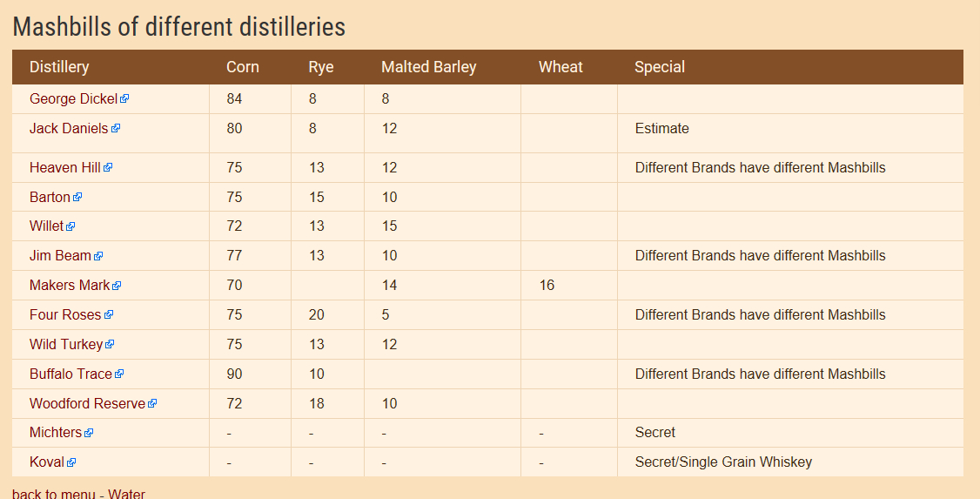Go back to menu link
The width and height of the screenshot is (980, 499).
(54, 494)
